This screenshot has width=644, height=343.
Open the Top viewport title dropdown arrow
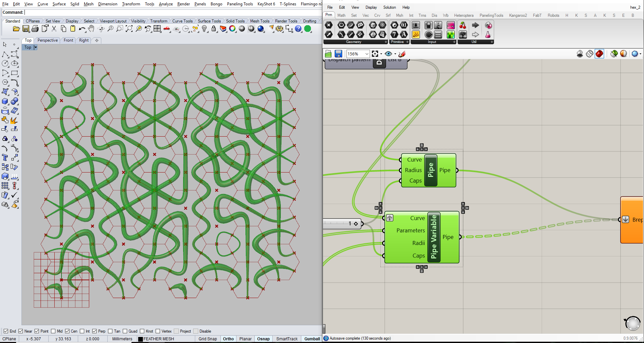tap(36, 48)
